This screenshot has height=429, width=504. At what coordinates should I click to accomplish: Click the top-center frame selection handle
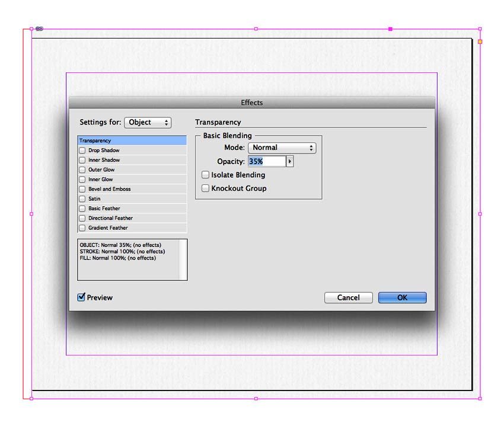(x=256, y=29)
